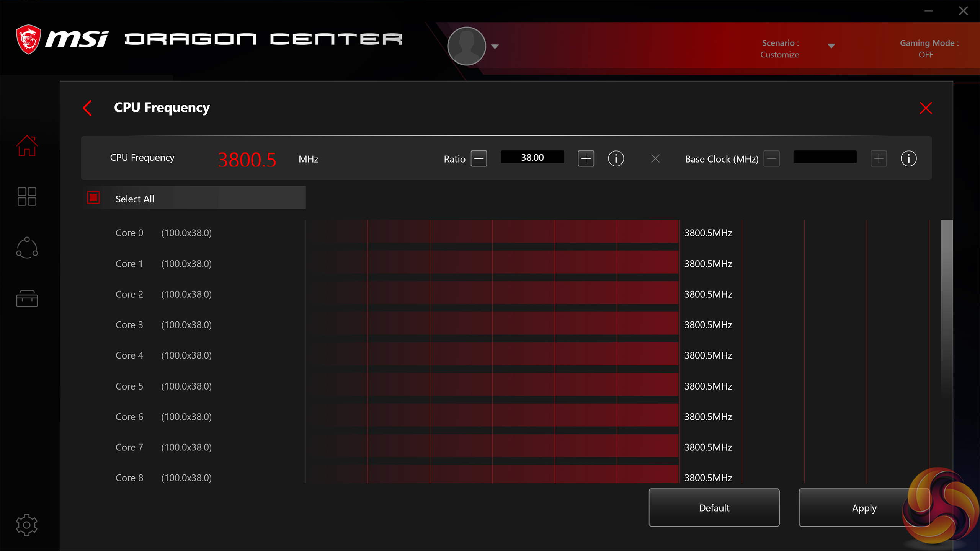
Task: Toggle the Select All checkbox
Action: (93, 198)
